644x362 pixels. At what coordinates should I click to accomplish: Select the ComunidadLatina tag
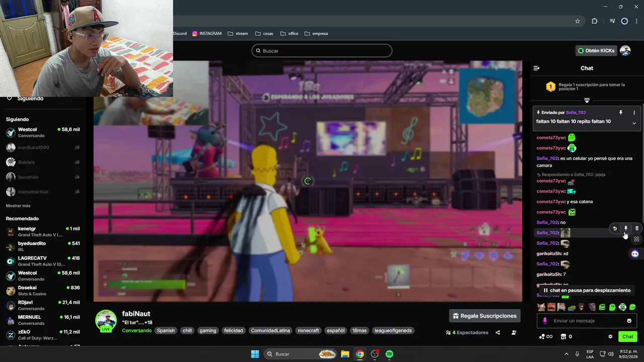coord(271,331)
